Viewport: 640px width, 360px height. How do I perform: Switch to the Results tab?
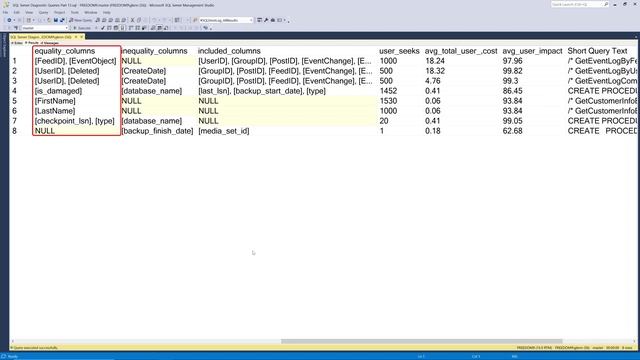coord(31,43)
